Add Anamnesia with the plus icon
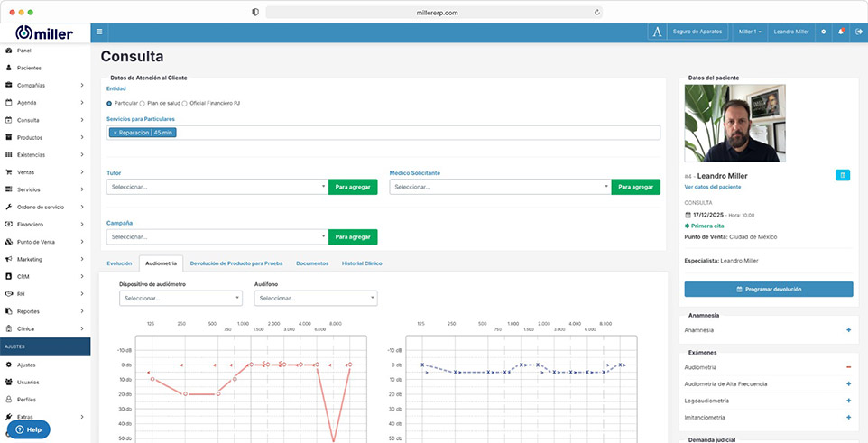This screenshot has width=868, height=443. click(x=849, y=330)
